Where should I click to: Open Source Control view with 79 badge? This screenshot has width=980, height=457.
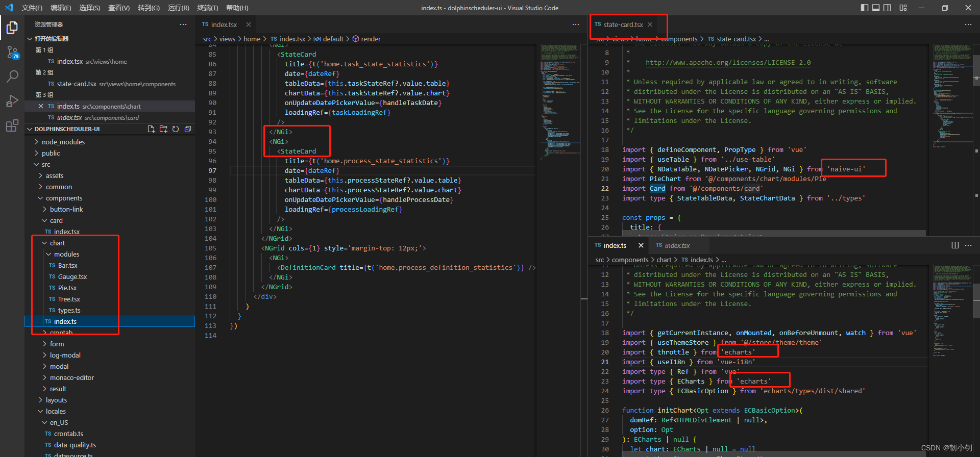click(x=12, y=52)
